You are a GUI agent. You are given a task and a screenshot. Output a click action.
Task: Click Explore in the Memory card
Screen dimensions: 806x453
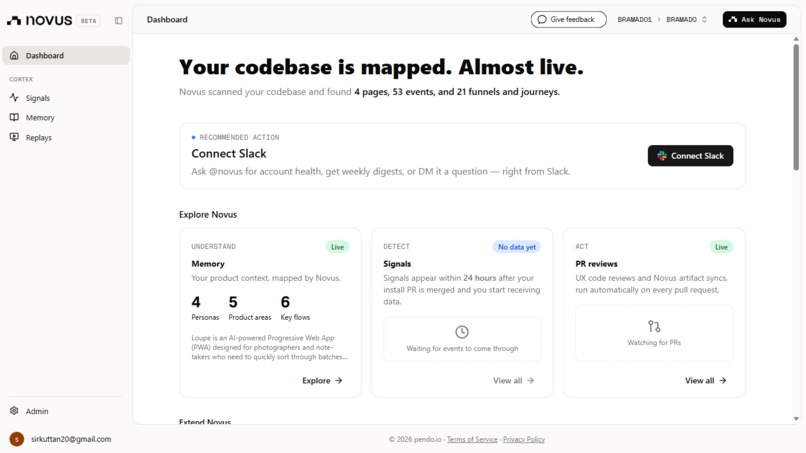click(322, 380)
